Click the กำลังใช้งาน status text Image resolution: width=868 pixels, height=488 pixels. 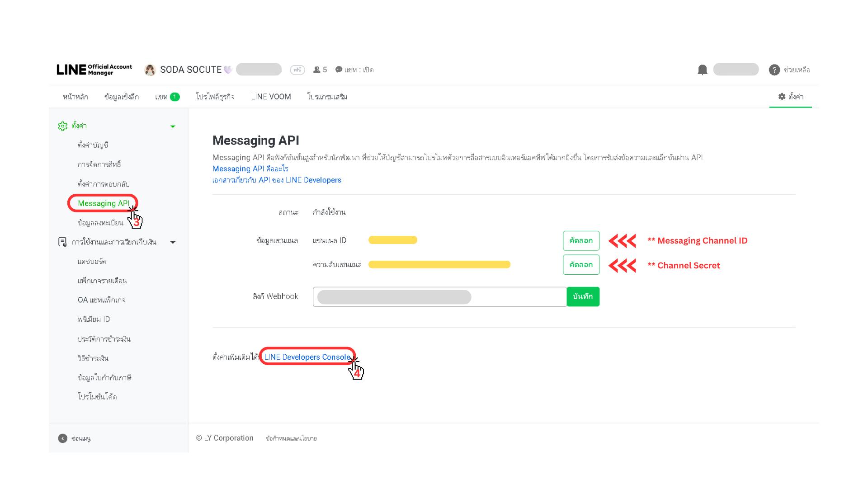(329, 212)
